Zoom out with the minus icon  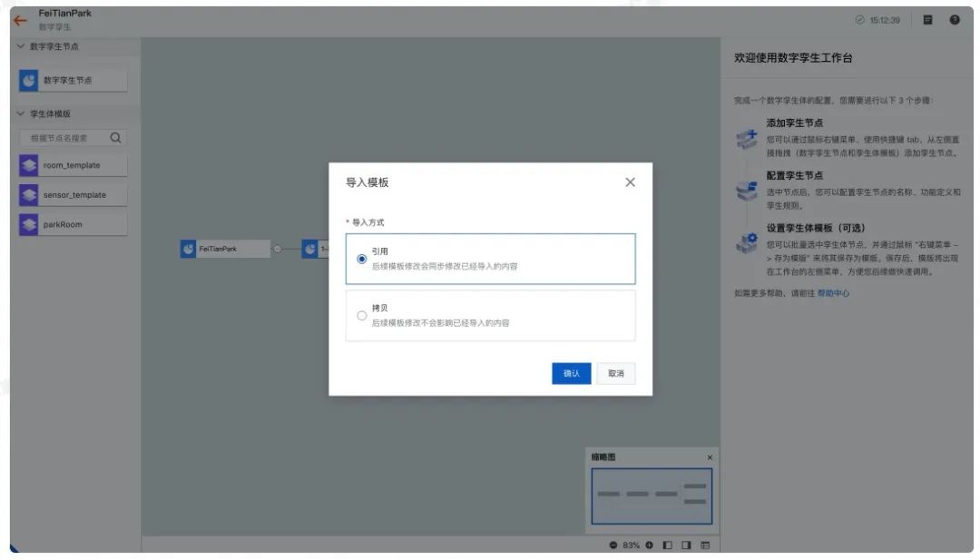[613, 545]
